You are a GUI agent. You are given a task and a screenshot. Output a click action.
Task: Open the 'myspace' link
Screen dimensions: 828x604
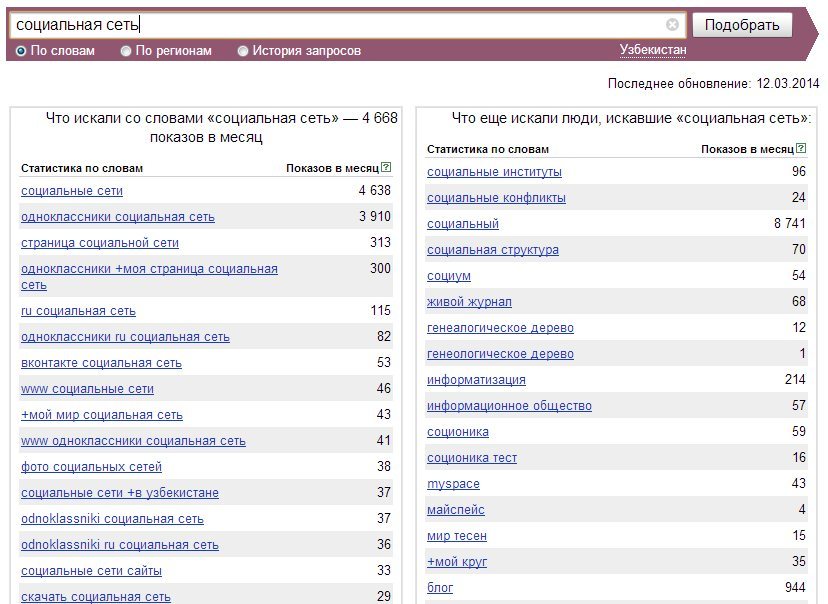click(454, 483)
